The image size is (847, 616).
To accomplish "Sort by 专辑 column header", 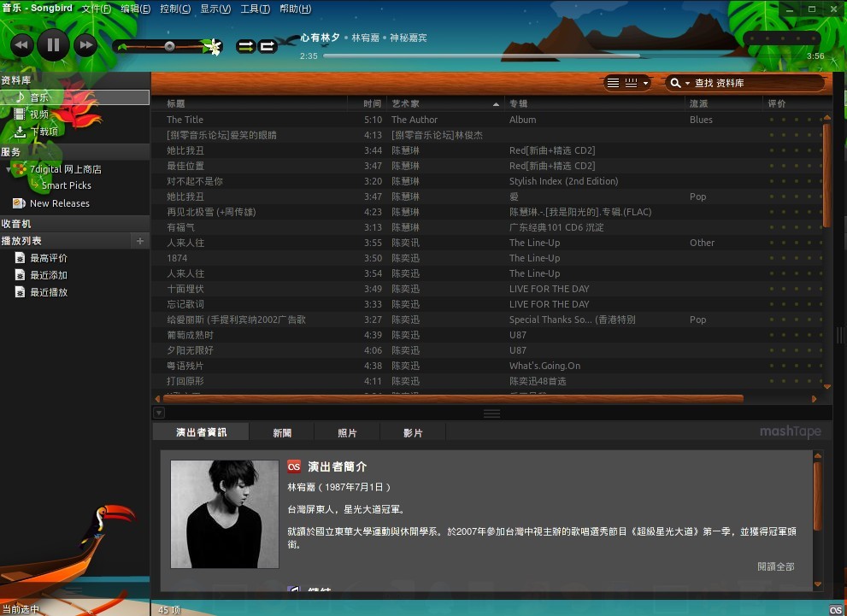I will 595,103.
